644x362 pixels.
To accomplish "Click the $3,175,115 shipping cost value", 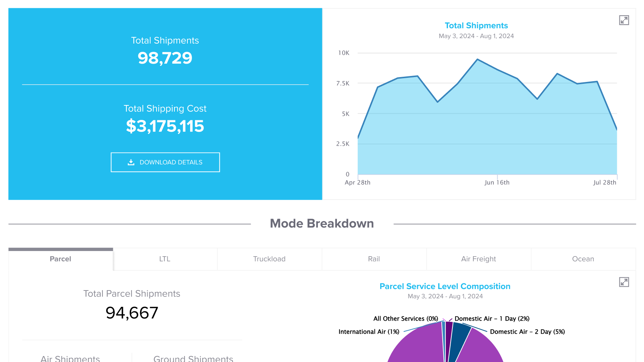I will [165, 126].
